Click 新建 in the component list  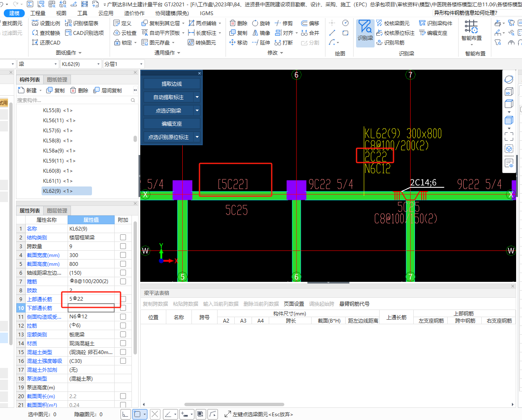pos(28,90)
